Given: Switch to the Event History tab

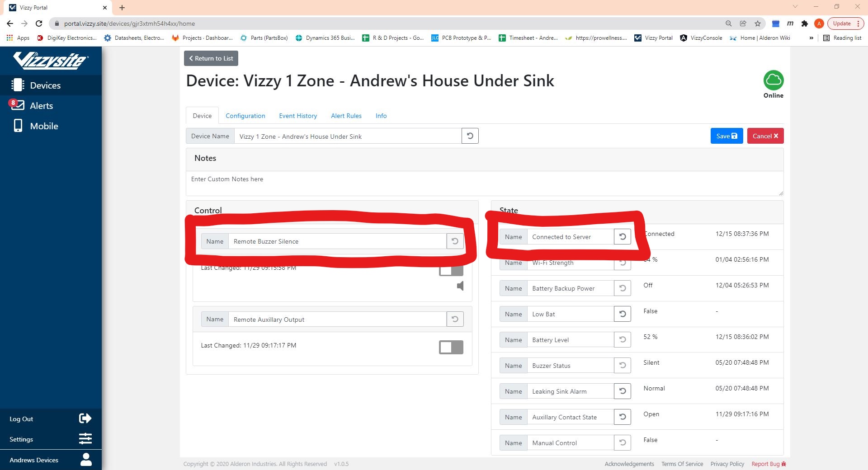Looking at the screenshot, I should 298,116.
